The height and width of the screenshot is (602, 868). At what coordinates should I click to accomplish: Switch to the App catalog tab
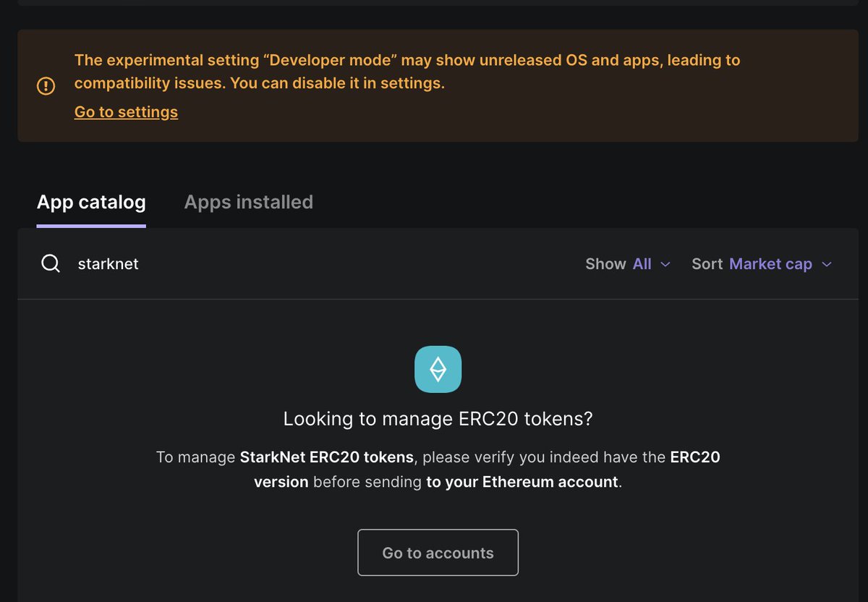(x=91, y=202)
